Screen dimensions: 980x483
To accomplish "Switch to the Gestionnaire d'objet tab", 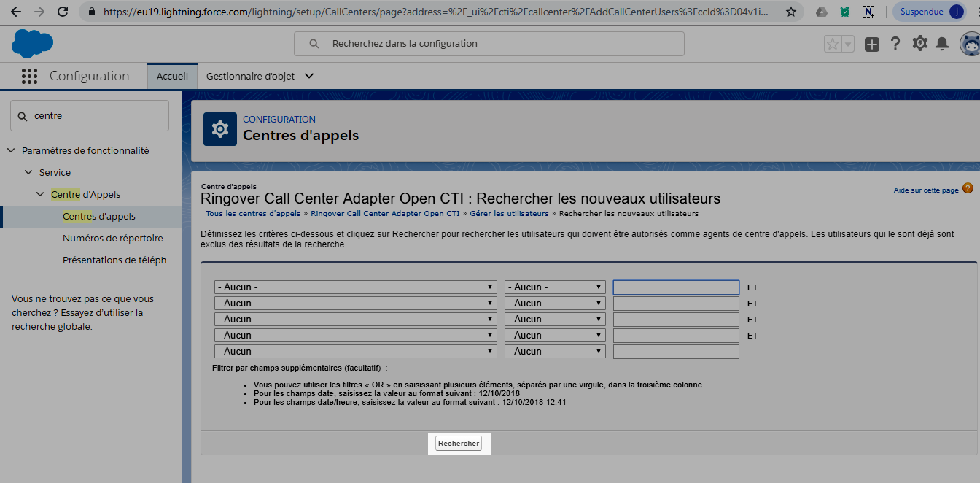I will (251, 76).
